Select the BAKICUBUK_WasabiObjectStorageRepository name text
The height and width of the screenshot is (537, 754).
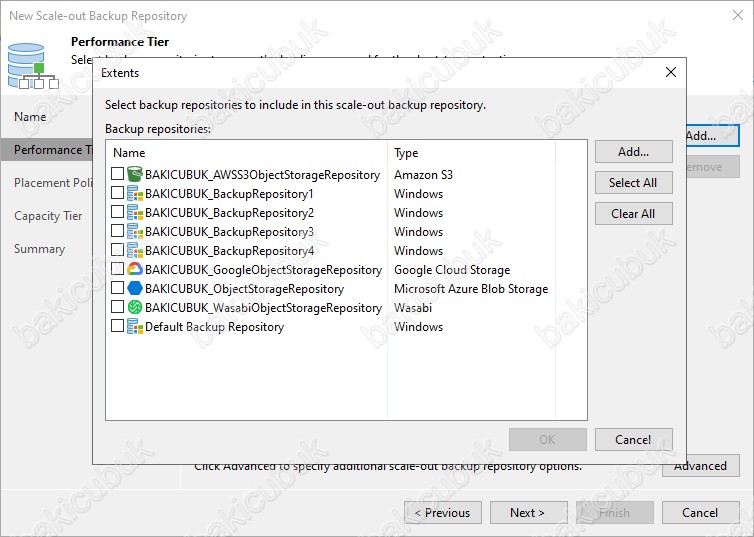pos(264,308)
